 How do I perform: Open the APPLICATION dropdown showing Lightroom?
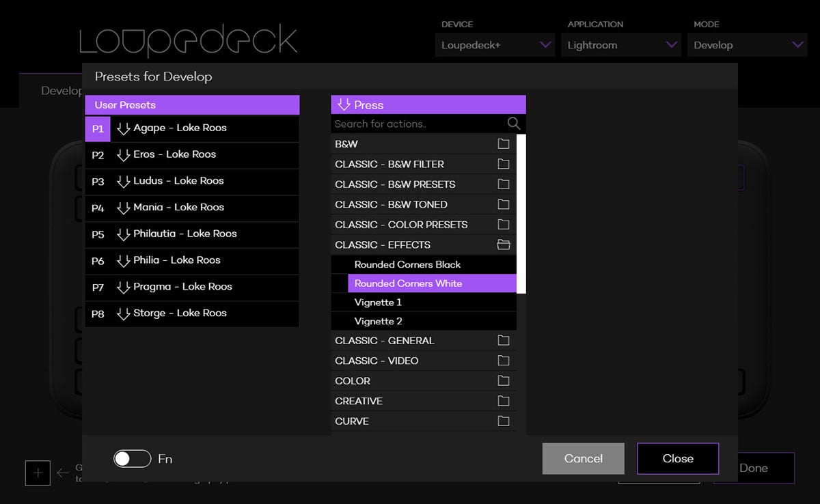coord(621,45)
